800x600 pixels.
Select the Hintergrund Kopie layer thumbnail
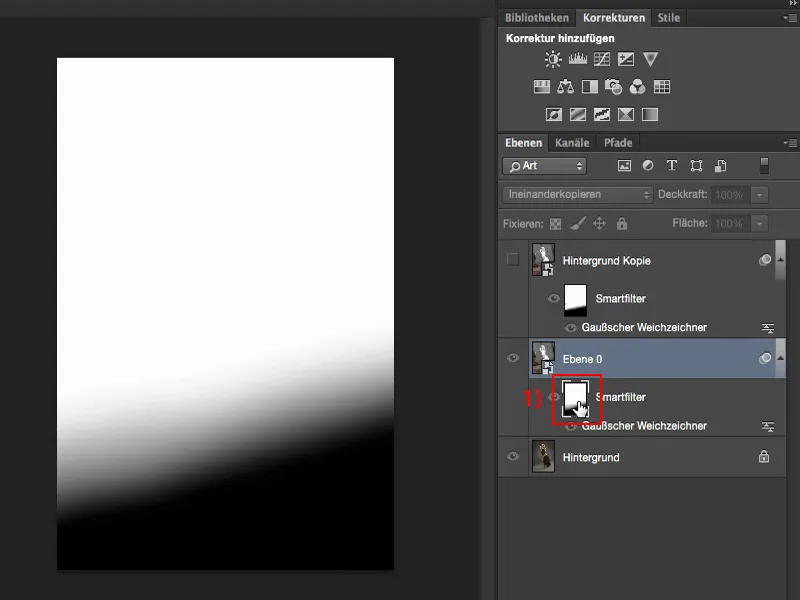point(543,260)
